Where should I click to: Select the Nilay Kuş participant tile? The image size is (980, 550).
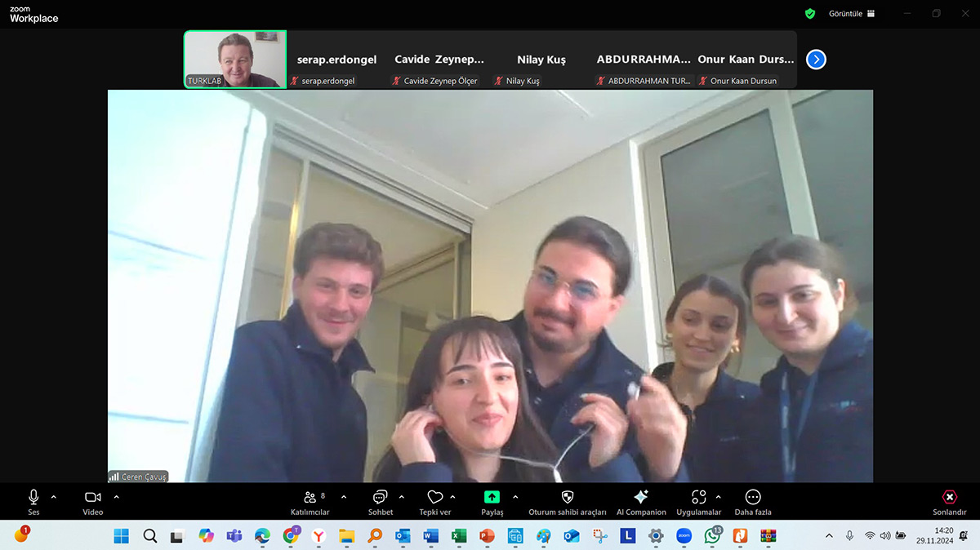(541, 60)
